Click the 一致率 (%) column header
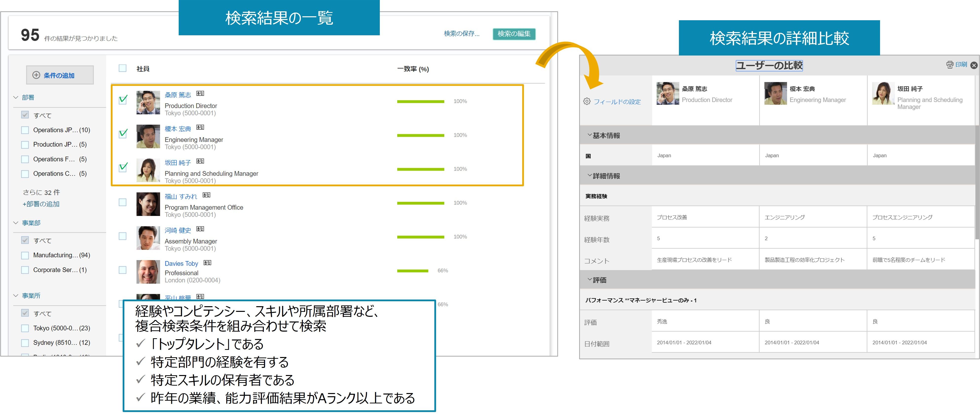This screenshot has height=414, width=980. pyautogui.click(x=413, y=69)
